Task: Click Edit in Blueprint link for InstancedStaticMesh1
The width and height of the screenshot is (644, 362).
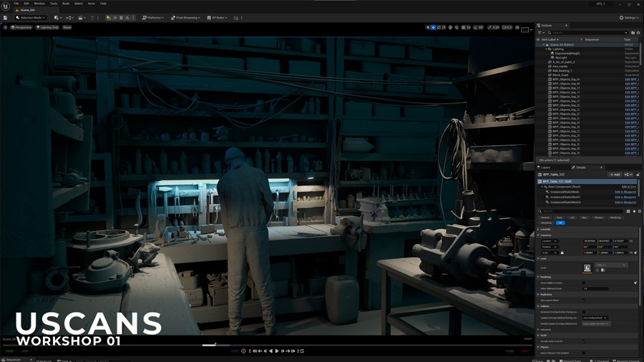Action: [x=625, y=197]
